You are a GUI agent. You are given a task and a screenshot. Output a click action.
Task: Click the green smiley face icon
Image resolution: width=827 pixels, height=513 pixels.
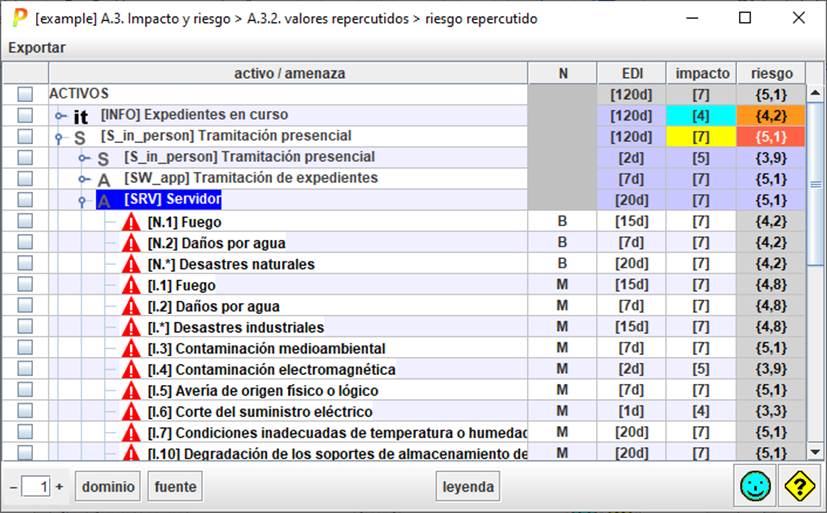[755, 487]
